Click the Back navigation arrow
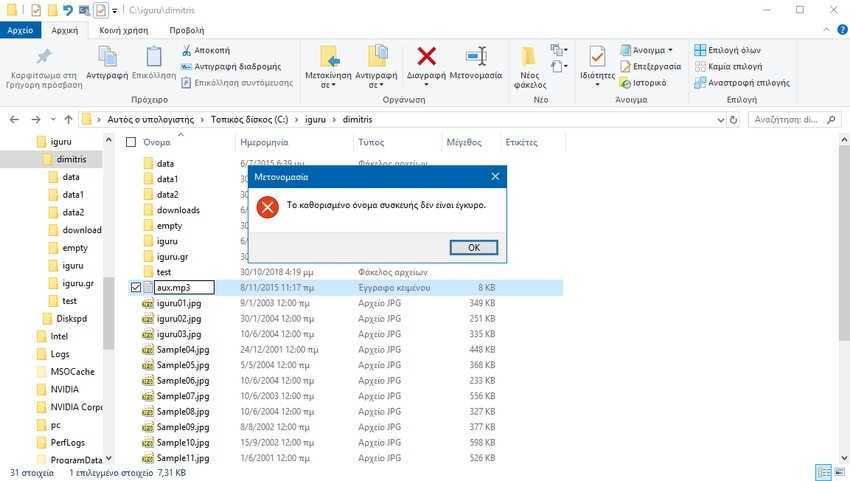This screenshot has height=481, width=850. coord(15,119)
